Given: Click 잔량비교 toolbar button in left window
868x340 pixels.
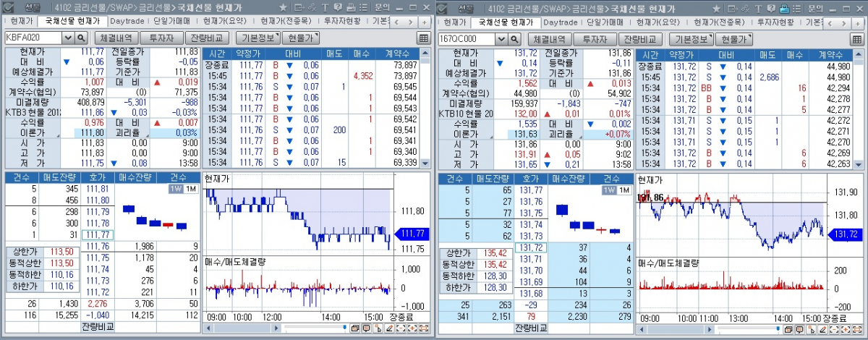Looking at the screenshot, I should coord(208,38).
